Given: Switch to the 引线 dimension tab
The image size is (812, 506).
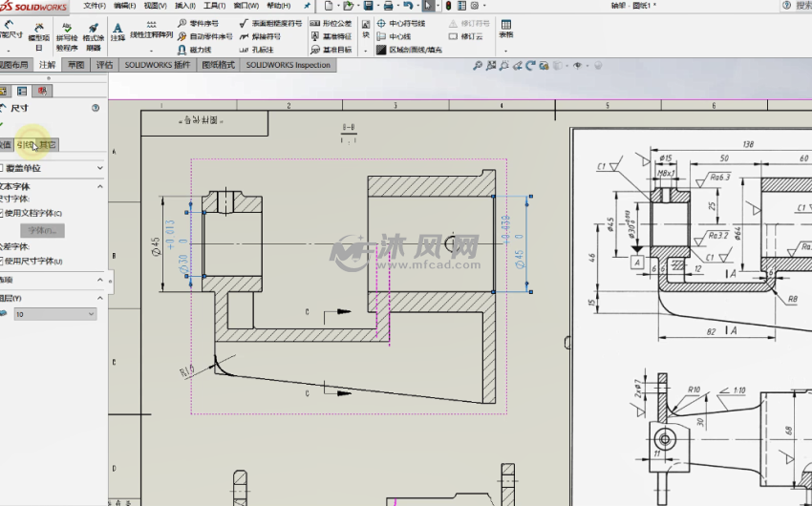Looking at the screenshot, I should (25, 145).
